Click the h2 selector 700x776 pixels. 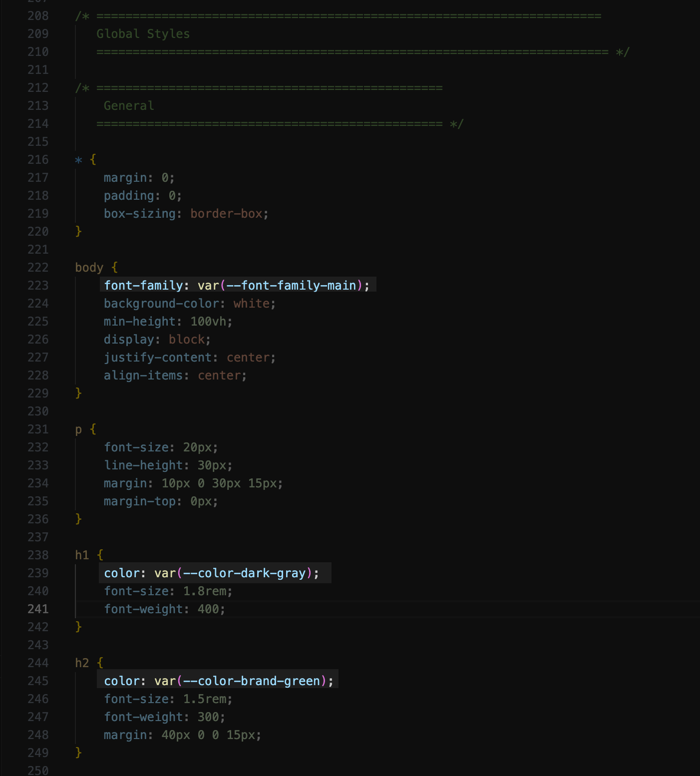tap(82, 663)
